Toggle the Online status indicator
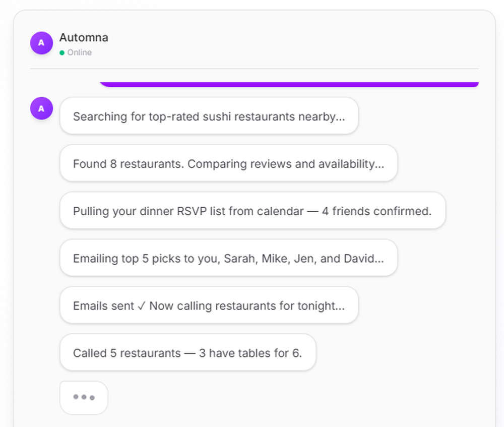504x427 pixels. tap(61, 52)
